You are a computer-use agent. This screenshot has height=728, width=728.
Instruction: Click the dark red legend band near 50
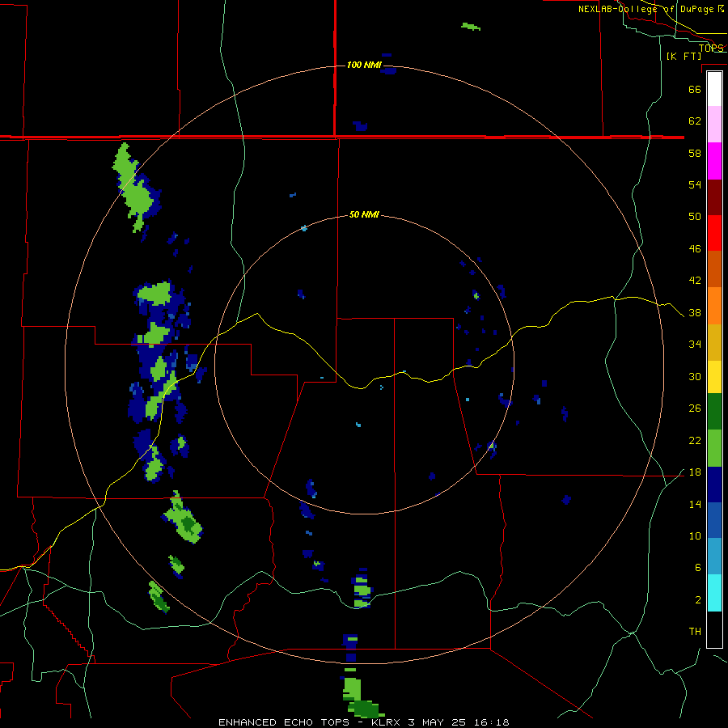pos(714,198)
